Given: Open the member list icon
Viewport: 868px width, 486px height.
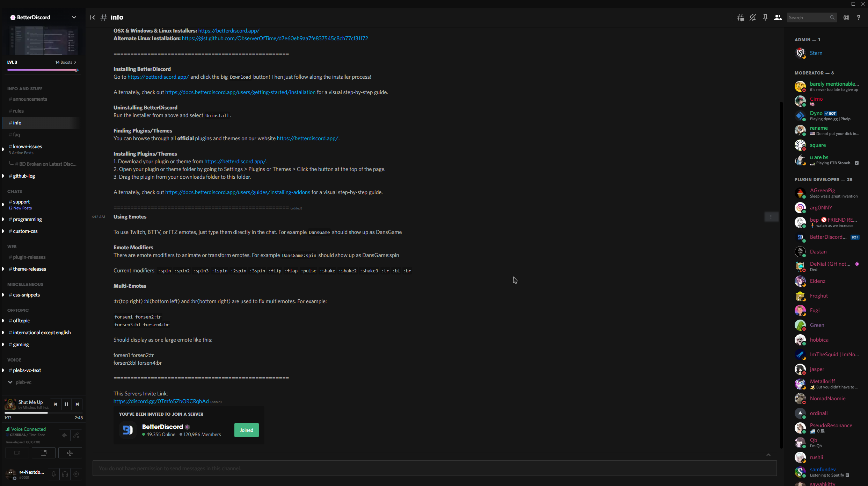Looking at the screenshot, I should click(778, 17).
